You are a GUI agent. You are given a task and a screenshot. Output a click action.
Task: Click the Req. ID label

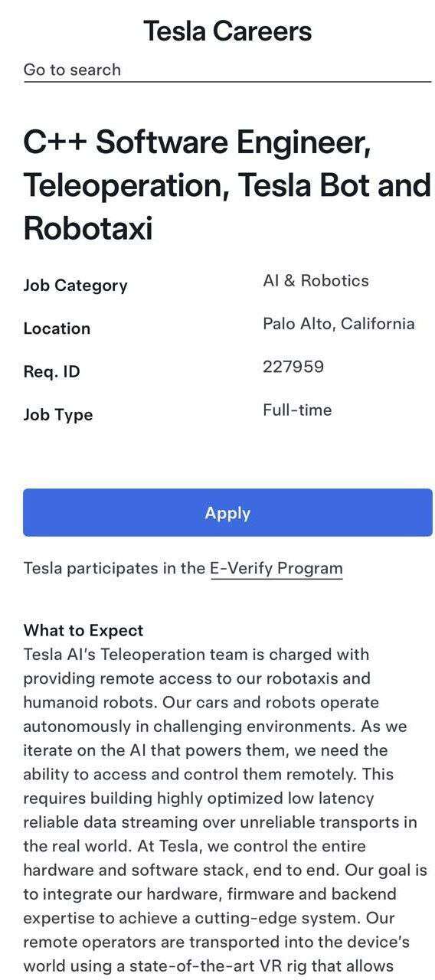click(x=51, y=372)
